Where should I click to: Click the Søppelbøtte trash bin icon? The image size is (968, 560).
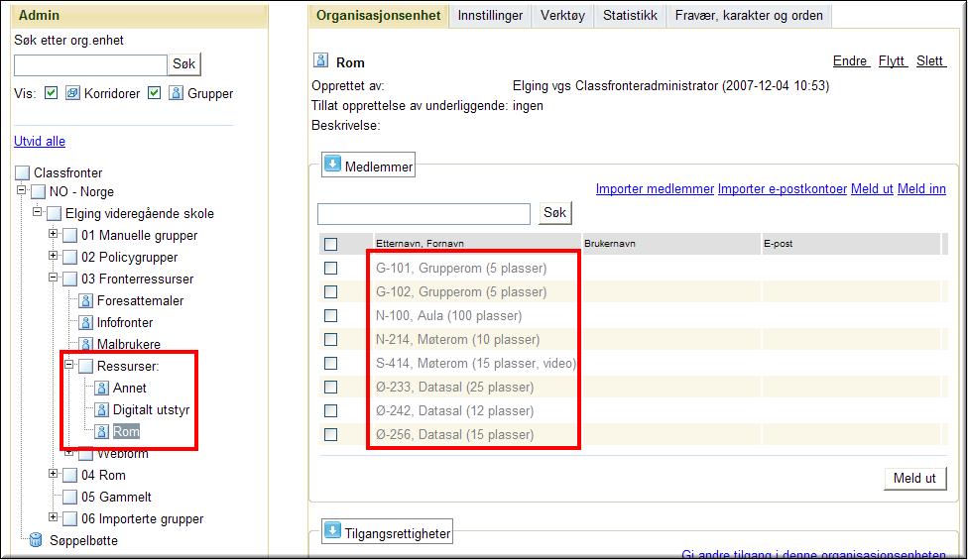37,540
